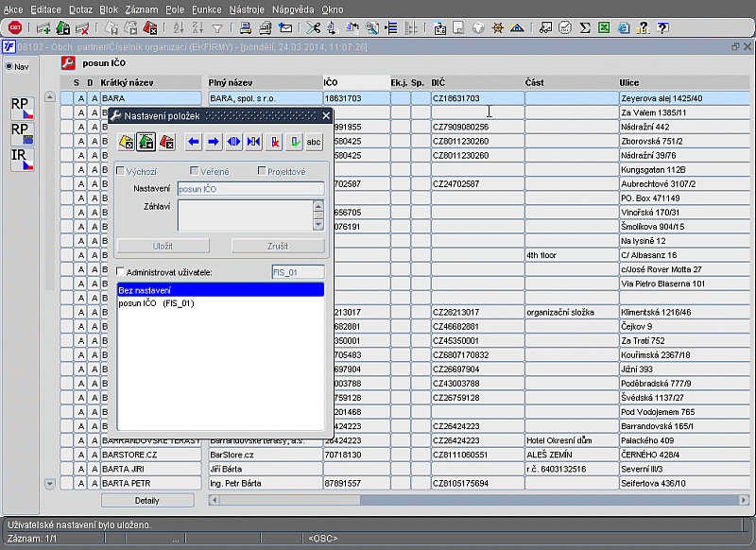The width and height of the screenshot is (756, 550).
Task: Click the show column green check icon
Action: pos(294,142)
